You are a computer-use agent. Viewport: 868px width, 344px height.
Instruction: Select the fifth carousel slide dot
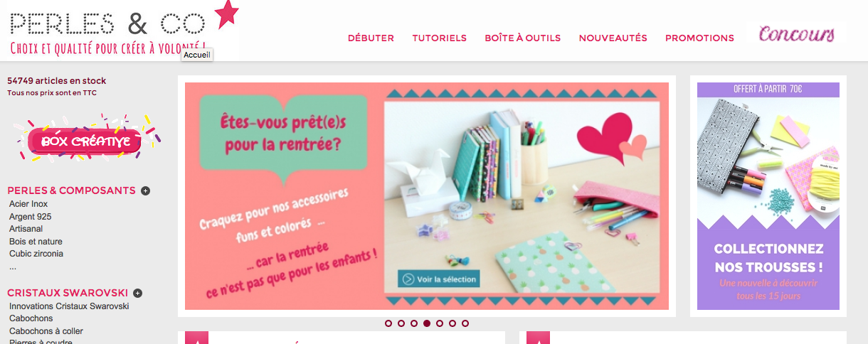pos(440,323)
